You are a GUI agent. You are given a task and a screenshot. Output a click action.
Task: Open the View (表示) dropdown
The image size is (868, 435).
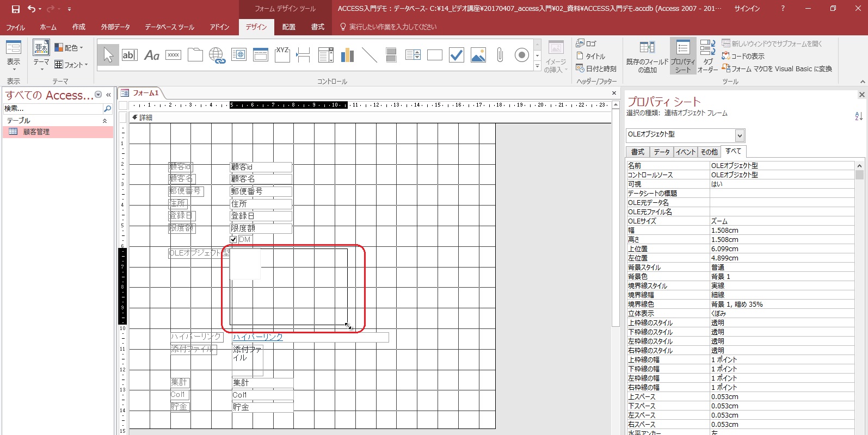click(x=14, y=57)
